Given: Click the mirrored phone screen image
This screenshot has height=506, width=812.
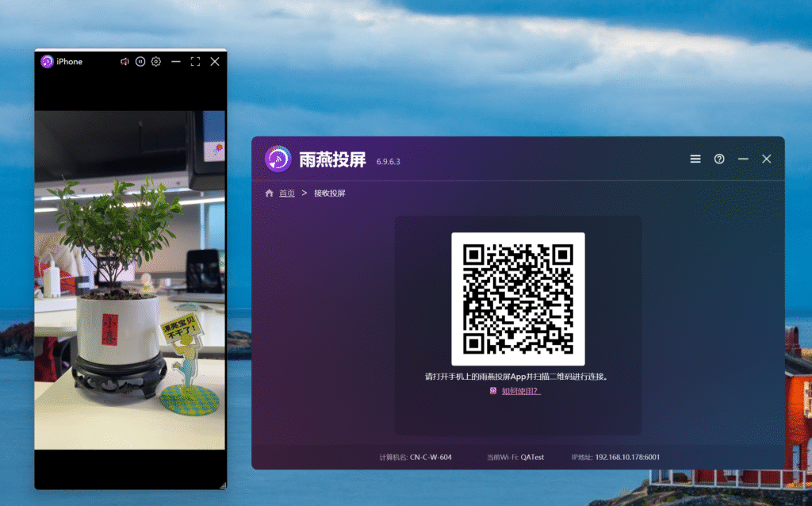Looking at the screenshot, I should point(130,280).
